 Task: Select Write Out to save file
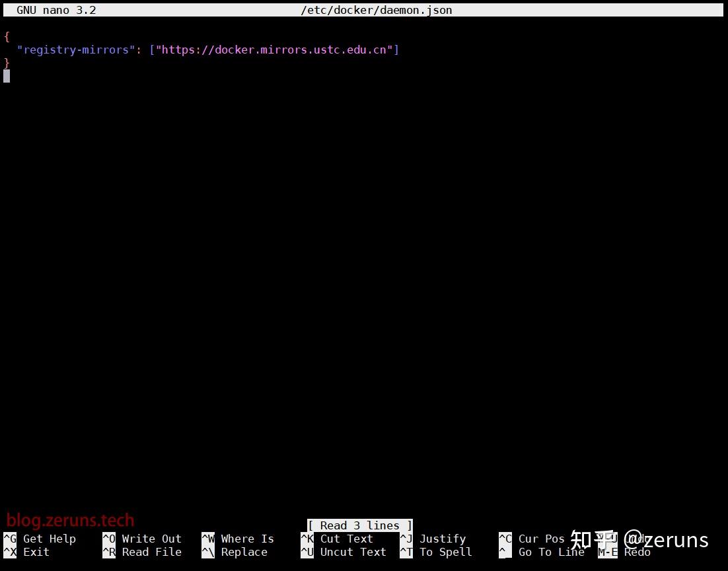pyautogui.click(x=151, y=539)
